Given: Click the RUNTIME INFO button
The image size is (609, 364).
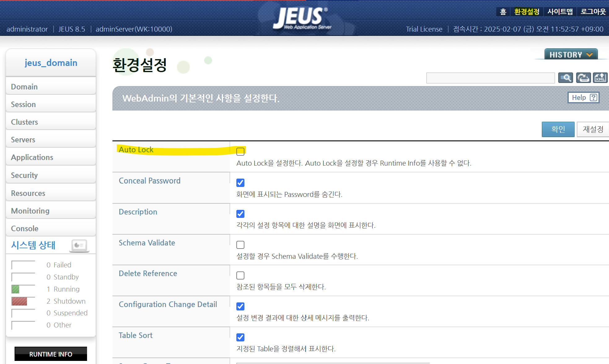Looking at the screenshot, I should click(51, 354).
